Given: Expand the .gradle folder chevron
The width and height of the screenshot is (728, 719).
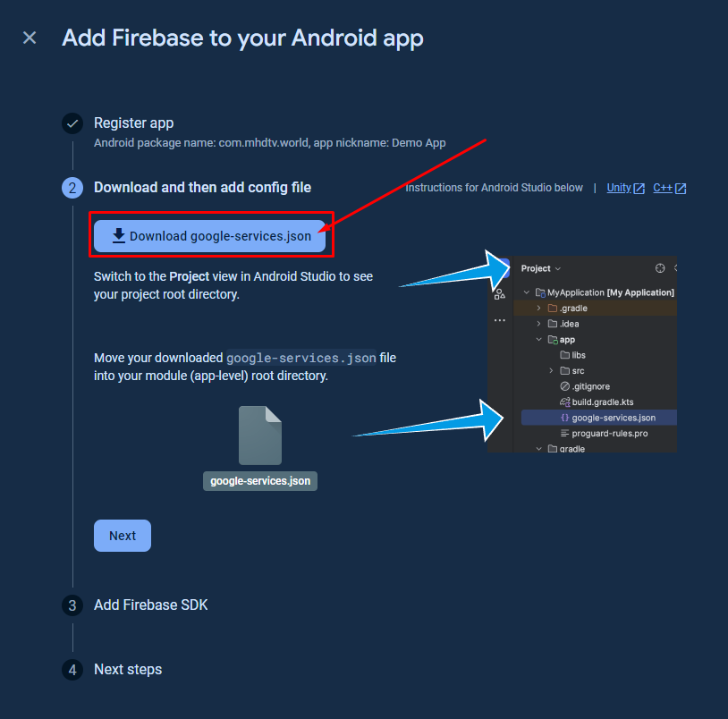Looking at the screenshot, I should pyautogui.click(x=538, y=308).
